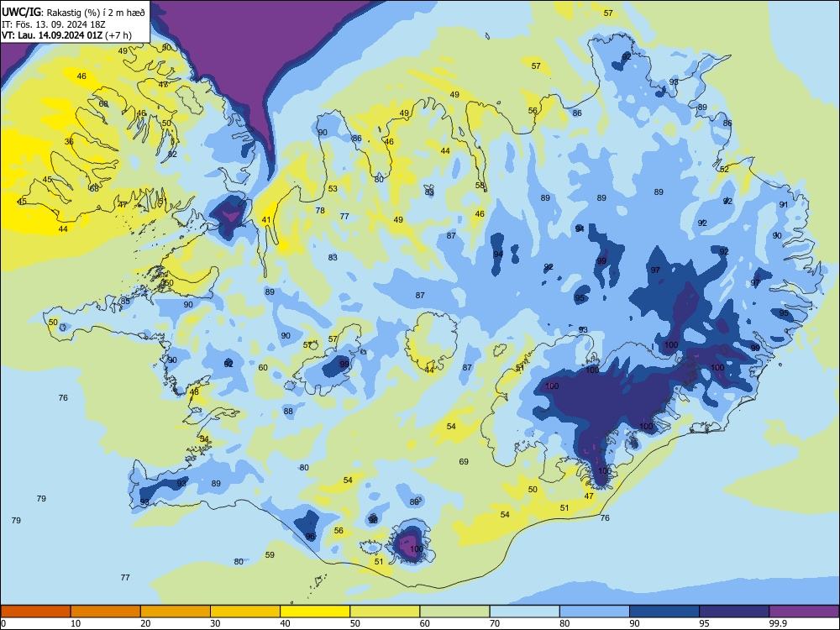Select the pale yellow 50–60 legend swatch
Viewport: 840px width, 630px height.
click(x=385, y=612)
